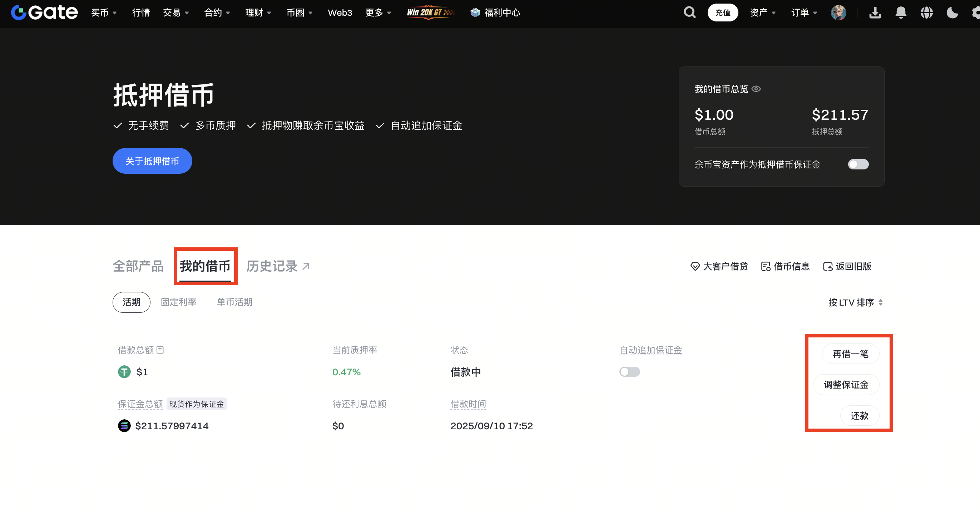The width and height of the screenshot is (980, 509).
Task: Click 关于抵押借币 button
Action: click(x=152, y=161)
